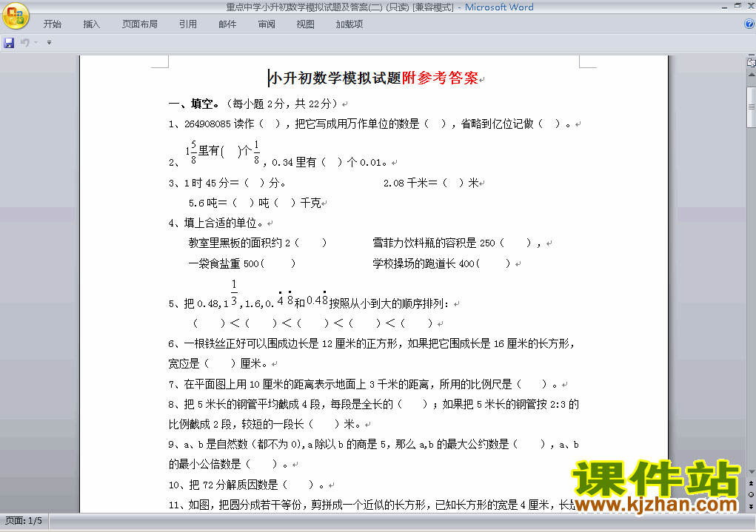756x532 pixels.
Task: Click the Microsoft Word title bar text
Action: pyautogui.click(x=499, y=7)
